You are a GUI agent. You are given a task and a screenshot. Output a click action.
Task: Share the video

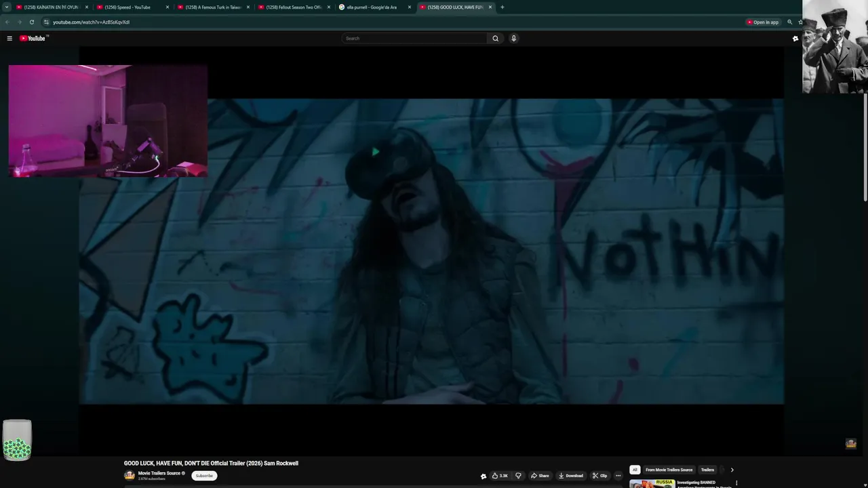(540, 476)
